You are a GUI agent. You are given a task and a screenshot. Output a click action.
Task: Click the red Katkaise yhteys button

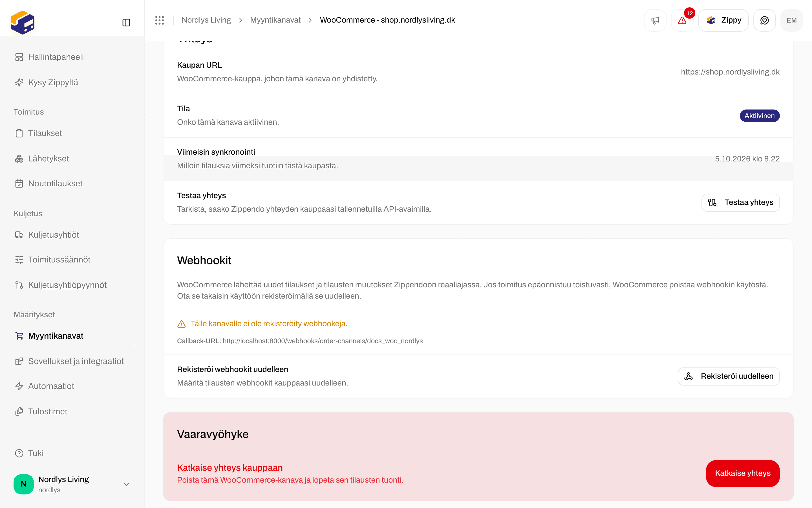tap(743, 473)
